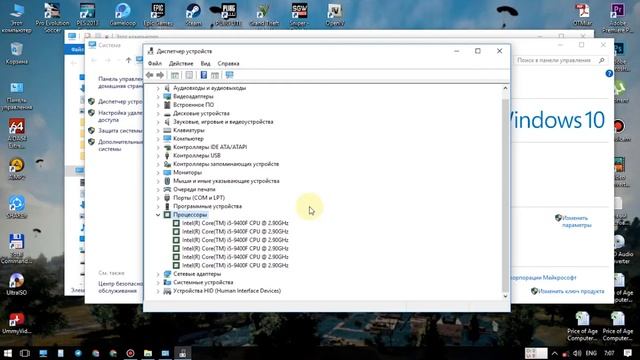Viewport: 640px width, 360px height.
Task: Open the UltraISO desktop icon
Action: point(17,284)
